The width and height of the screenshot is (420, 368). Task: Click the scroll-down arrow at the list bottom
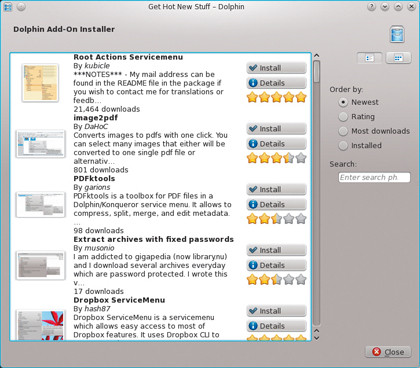pyautogui.click(x=317, y=338)
